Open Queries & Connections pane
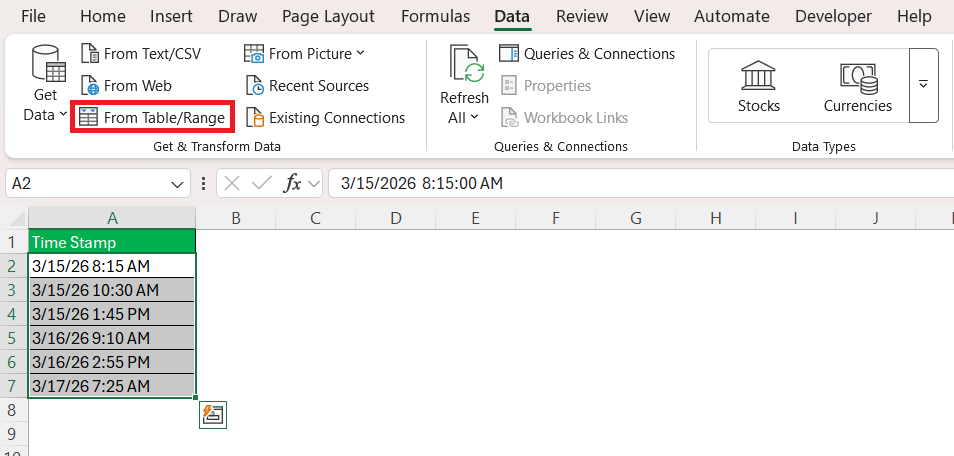954x456 pixels. [x=587, y=54]
